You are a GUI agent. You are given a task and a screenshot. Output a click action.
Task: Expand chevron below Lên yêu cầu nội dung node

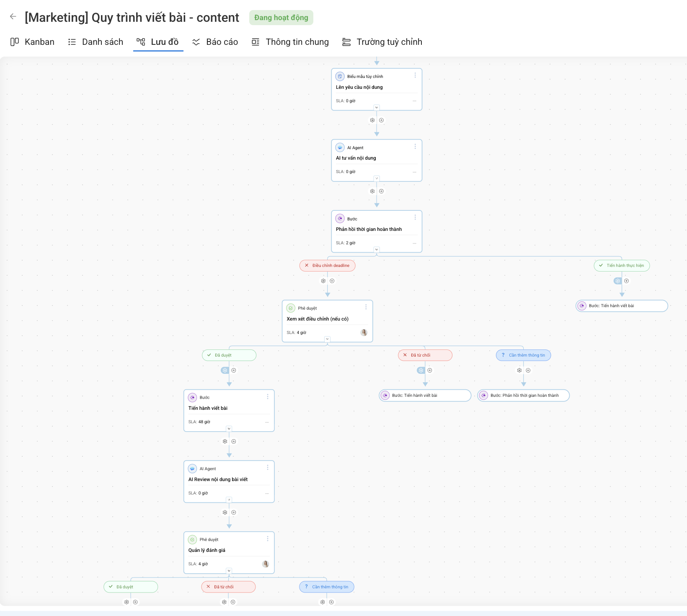[x=377, y=108]
